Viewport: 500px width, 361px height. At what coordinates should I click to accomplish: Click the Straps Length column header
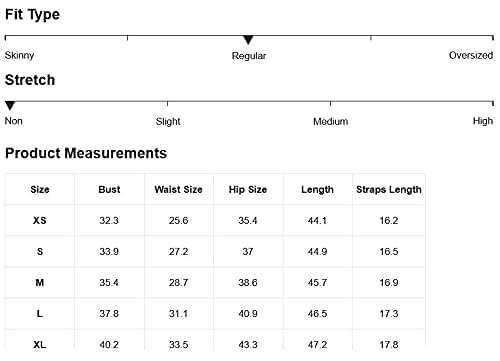[x=389, y=190]
